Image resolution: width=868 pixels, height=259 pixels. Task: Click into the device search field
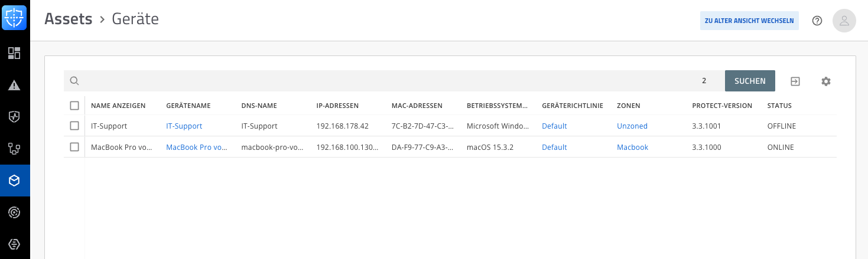click(x=384, y=81)
